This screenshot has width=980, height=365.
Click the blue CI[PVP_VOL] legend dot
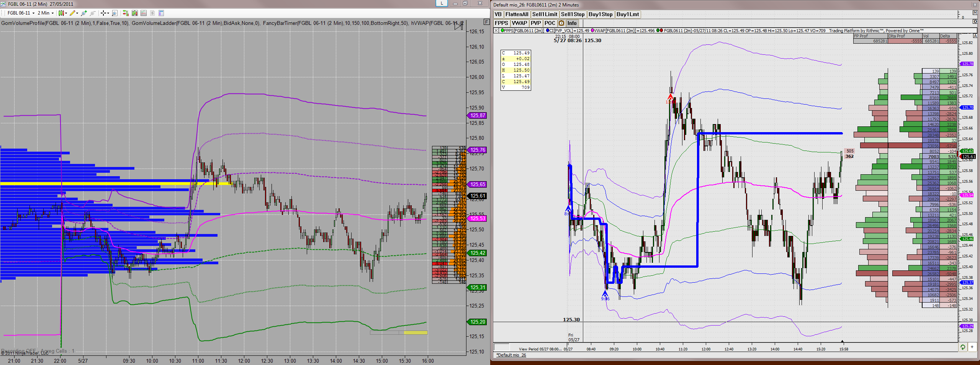[548, 31]
